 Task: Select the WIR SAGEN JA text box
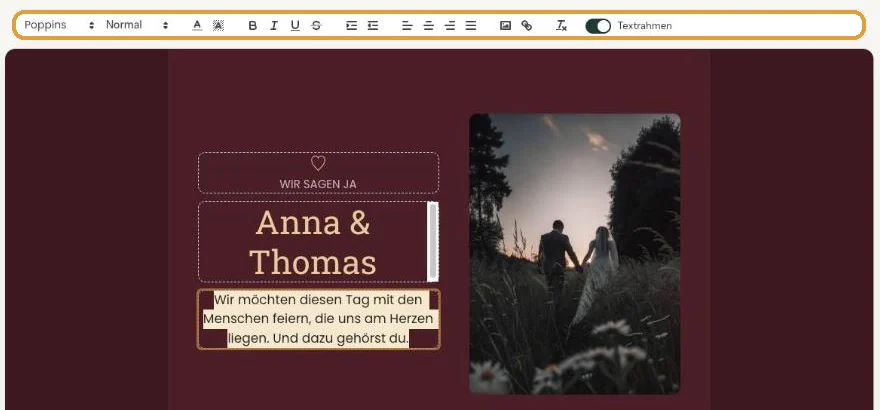coord(318,173)
